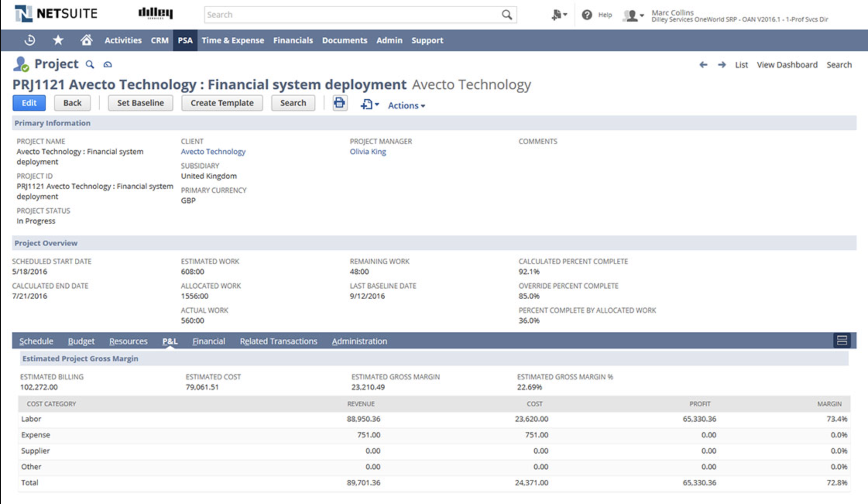
Task: Click the Recent Records clock icon
Action: click(x=30, y=40)
